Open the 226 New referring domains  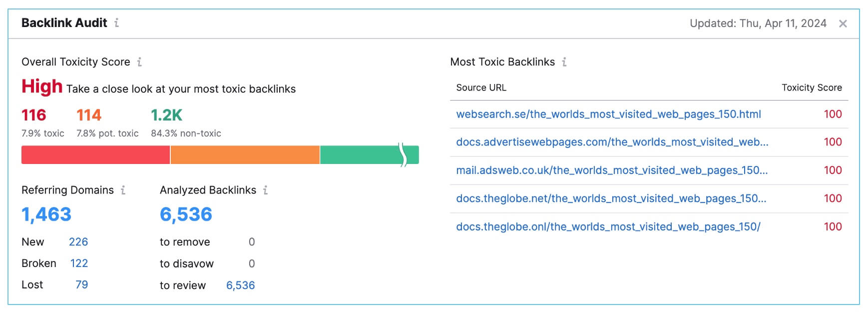[78, 242]
